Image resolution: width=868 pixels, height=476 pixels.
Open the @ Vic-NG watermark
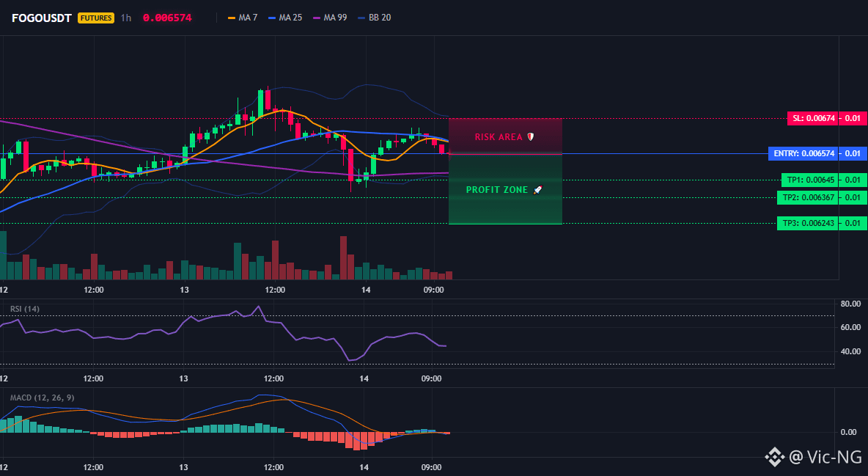[x=825, y=457]
